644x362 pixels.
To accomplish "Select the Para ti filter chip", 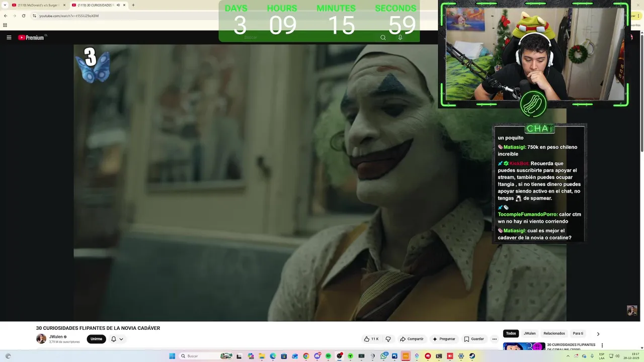I will tap(578, 333).
